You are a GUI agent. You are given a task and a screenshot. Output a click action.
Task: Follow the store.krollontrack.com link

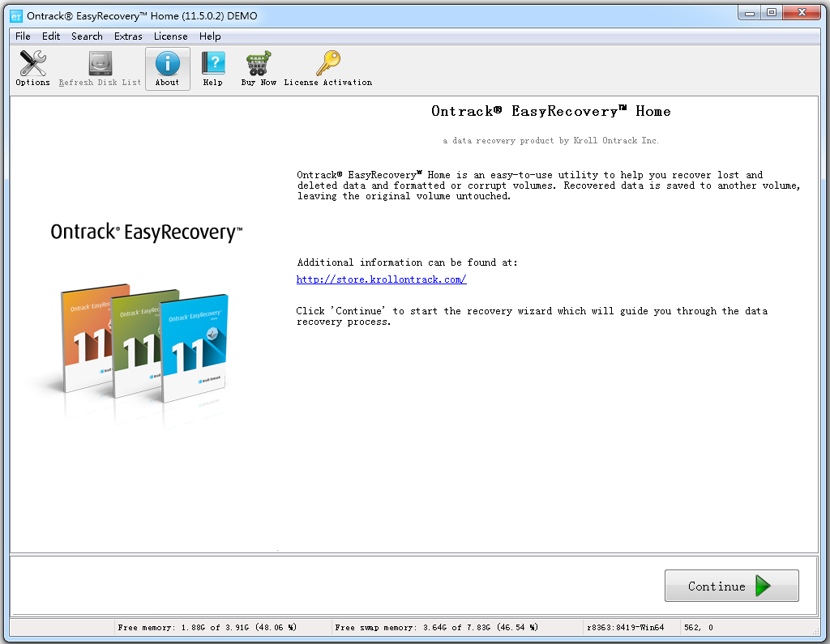(381, 279)
